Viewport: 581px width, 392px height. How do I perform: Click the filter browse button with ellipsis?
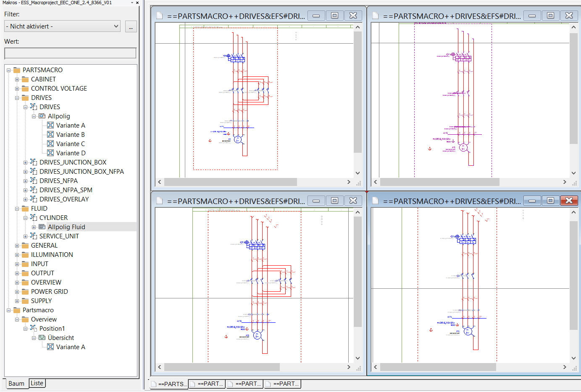[x=131, y=26]
